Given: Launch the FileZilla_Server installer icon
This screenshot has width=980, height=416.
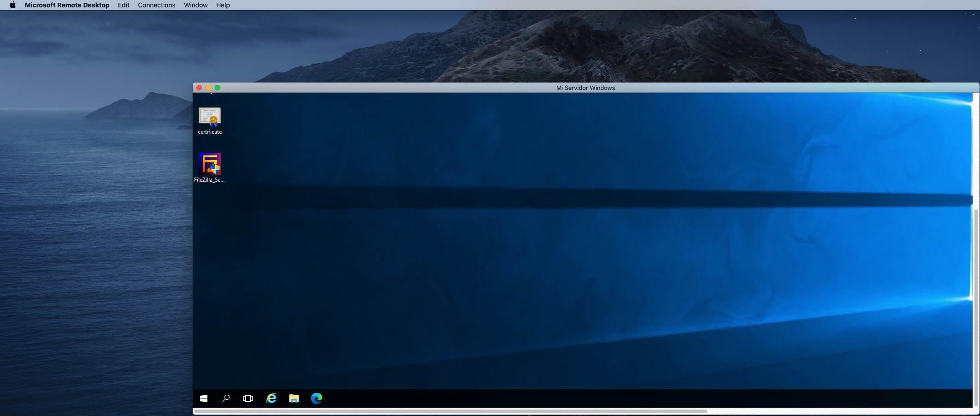Looking at the screenshot, I should click(x=210, y=164).
